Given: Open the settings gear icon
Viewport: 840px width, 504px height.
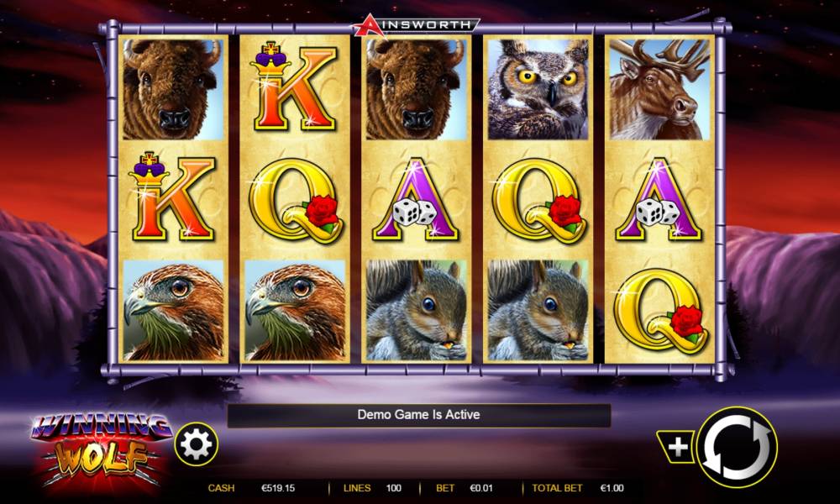Looking at the screenshot, I should point(196,444).
